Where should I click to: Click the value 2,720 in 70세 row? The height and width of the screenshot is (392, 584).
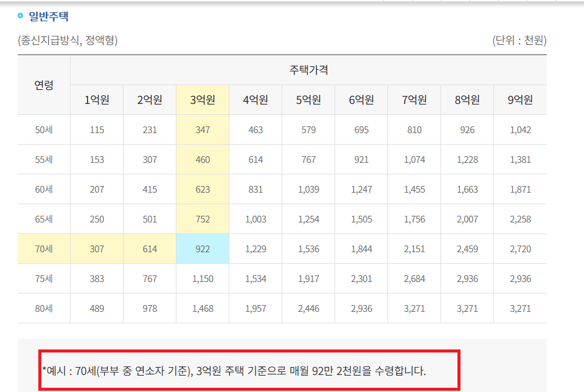pyautogui.click(x=520, y=249)
